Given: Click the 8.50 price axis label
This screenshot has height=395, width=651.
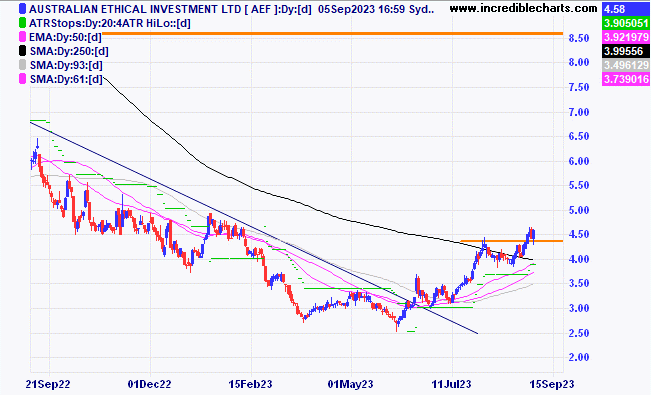Looking at the screenshot, I should click(x=578, y=38).
